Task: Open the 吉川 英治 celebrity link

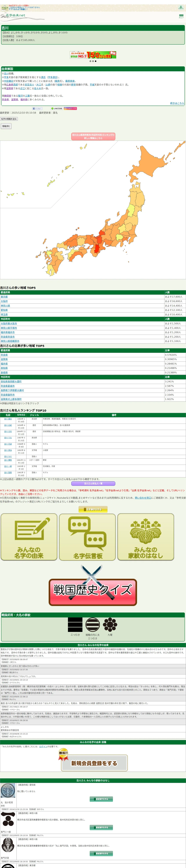Action: [x=8, y=450]
